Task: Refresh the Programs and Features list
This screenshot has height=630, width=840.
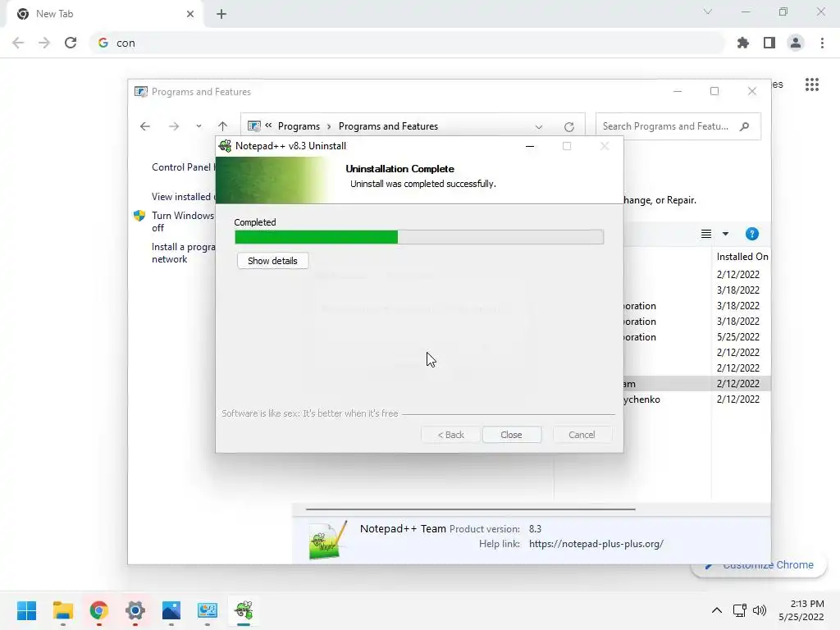Action: click(569, 127)
